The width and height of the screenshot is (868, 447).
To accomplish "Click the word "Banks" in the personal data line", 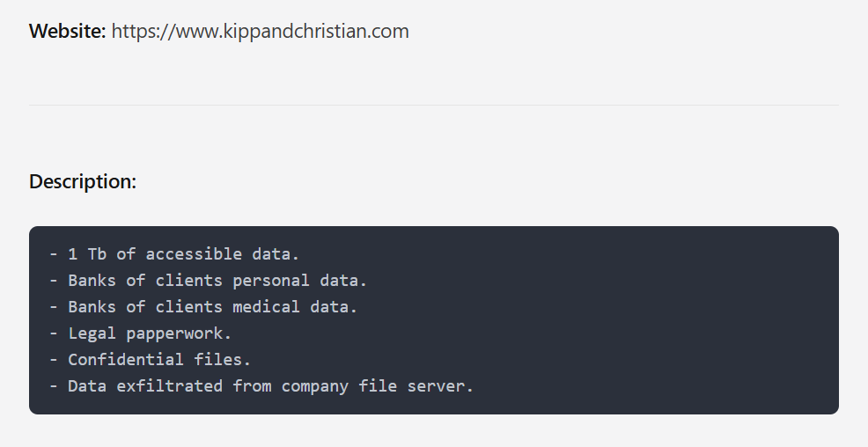I will pyautogui.click(x=92, y=281).
